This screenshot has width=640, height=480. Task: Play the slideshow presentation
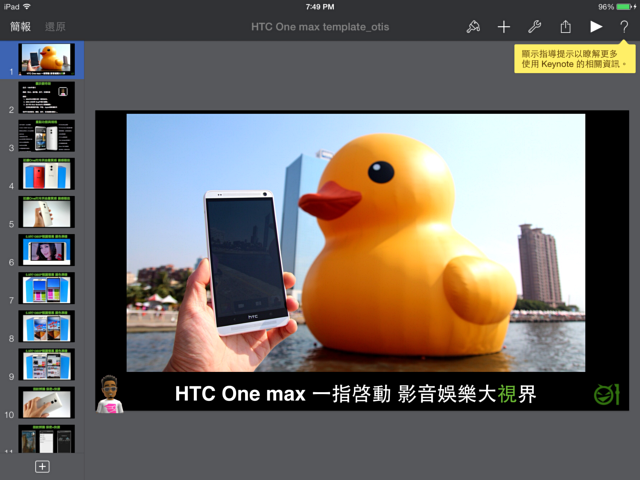pos(596,27)
